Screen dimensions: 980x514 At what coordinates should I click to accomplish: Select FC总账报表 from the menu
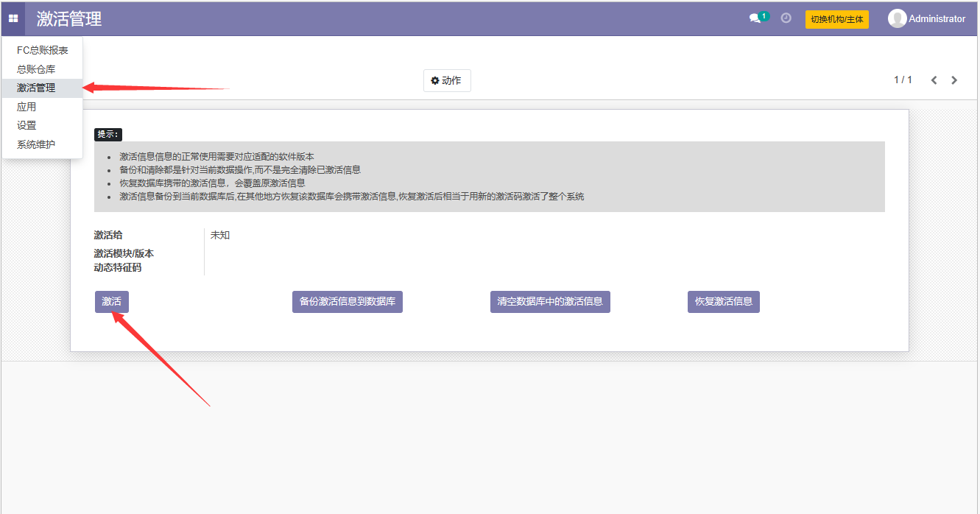click(x=43, y=50)
